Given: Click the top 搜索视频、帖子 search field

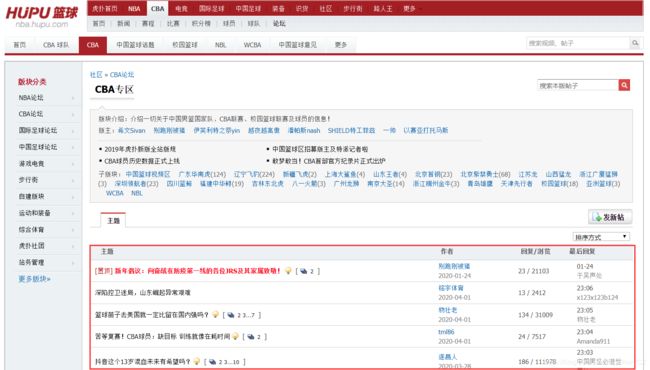Looking at the screenshot, I should pos(578,43).
